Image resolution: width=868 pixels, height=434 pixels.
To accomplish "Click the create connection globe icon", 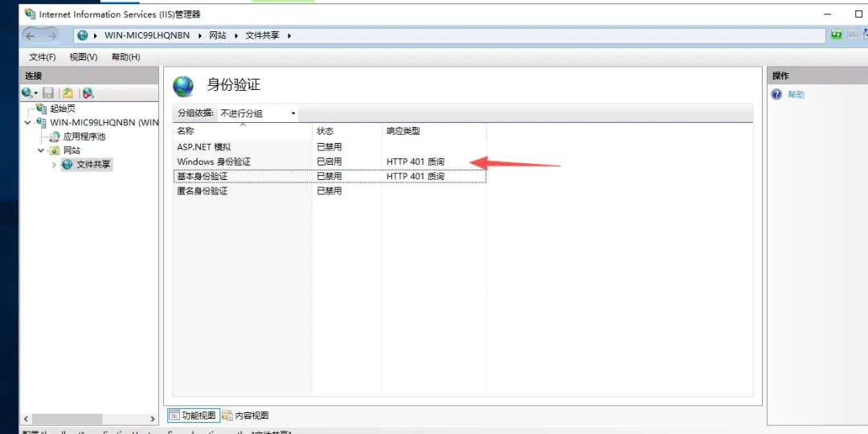I will (27, 93).
